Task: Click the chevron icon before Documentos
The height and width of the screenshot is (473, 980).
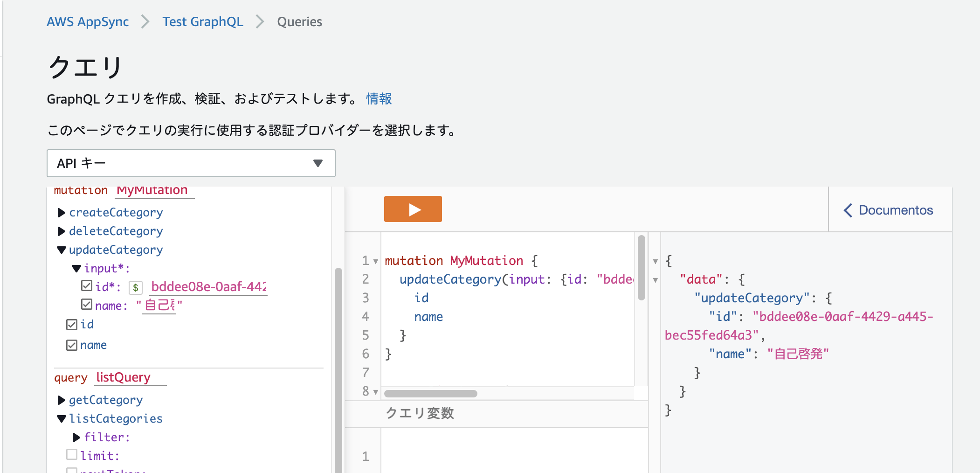Action: click(x=848, y=210)
